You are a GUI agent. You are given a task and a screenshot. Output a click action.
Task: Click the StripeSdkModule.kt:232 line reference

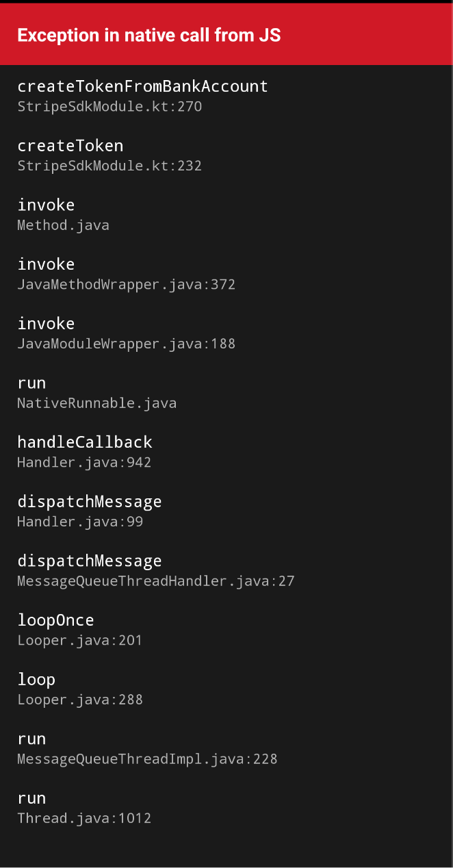(109, 166)
